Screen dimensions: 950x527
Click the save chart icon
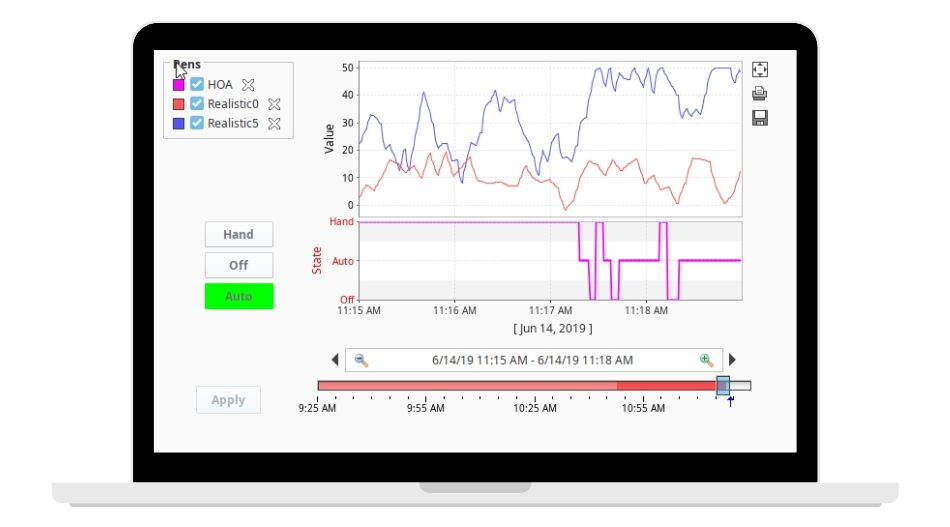pos(760,118)
